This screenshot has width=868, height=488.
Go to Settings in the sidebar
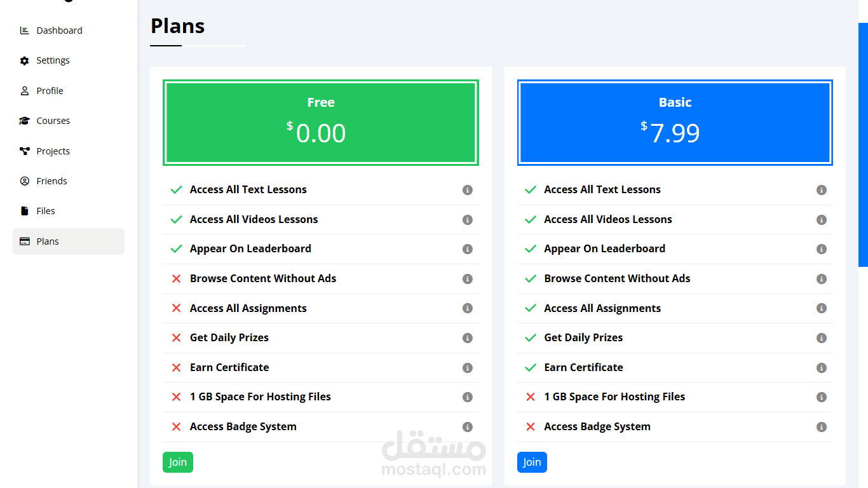pyautogui.click(x=69, y=60)
